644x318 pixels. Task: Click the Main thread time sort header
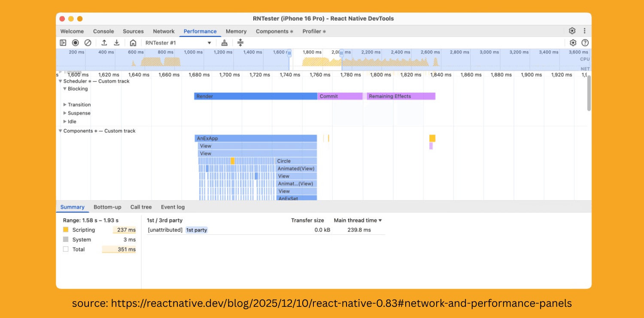point(358,220)
